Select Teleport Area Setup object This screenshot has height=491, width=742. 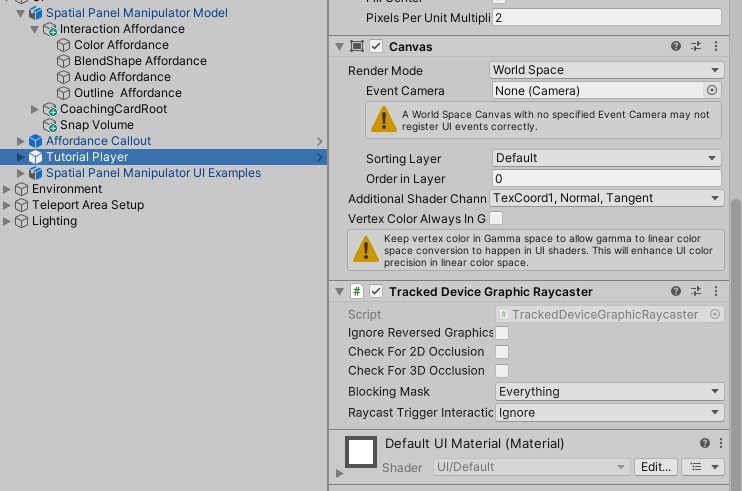(x=88, y=205)
